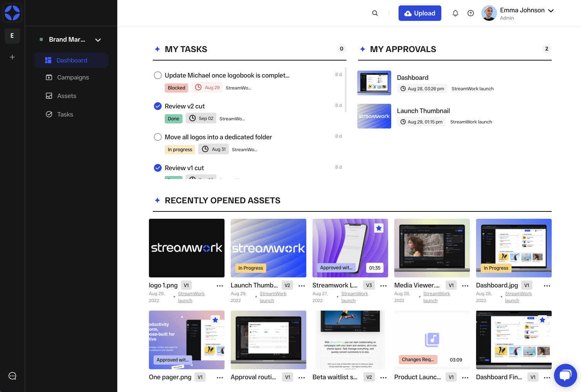This screenshot has height=392, width=581.
Task: Add a new workspace with plus icon
Action: pyautogui.click(x=12, y=57)
